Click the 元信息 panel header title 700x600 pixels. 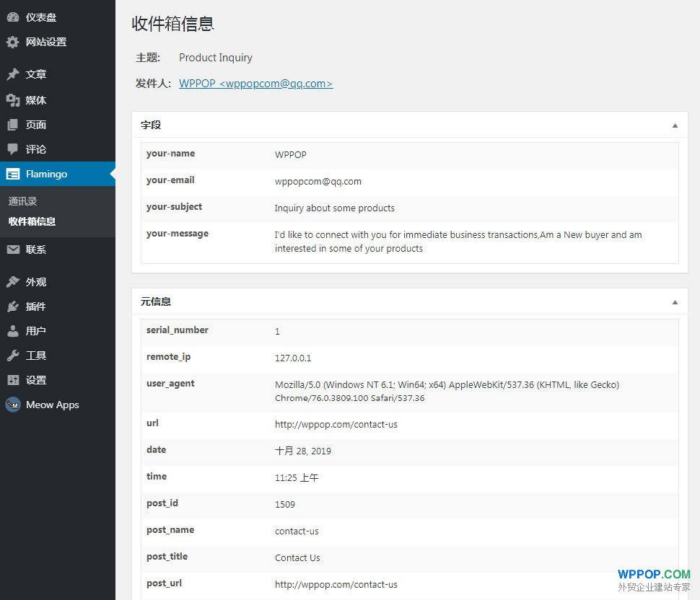click(x=156, y=302)
